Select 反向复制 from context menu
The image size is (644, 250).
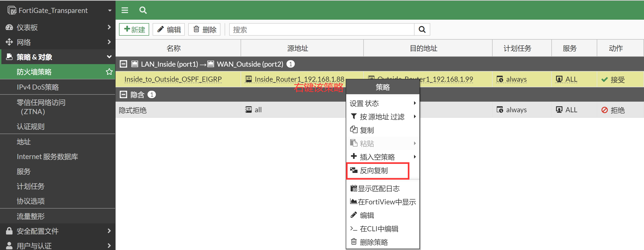point(374,171)
